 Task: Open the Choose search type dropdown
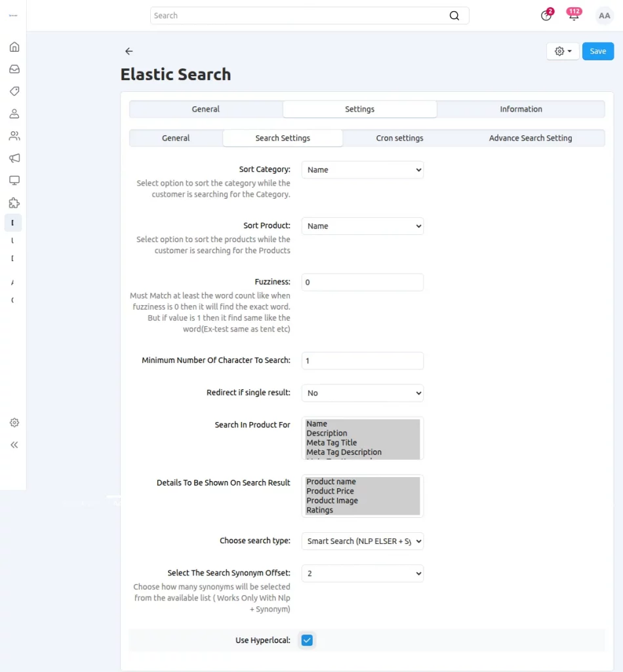[x=362, y=541]
